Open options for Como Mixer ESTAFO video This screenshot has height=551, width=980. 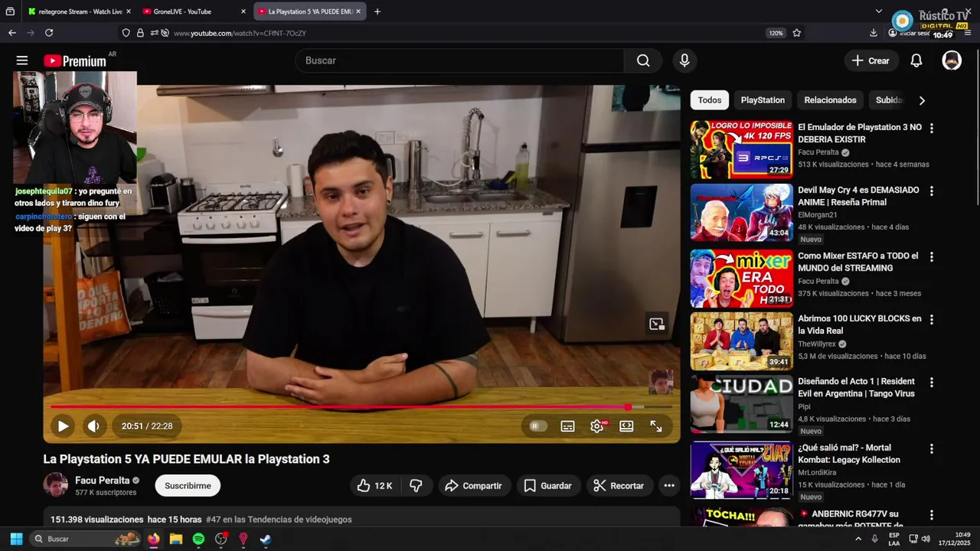click(932, 257)
